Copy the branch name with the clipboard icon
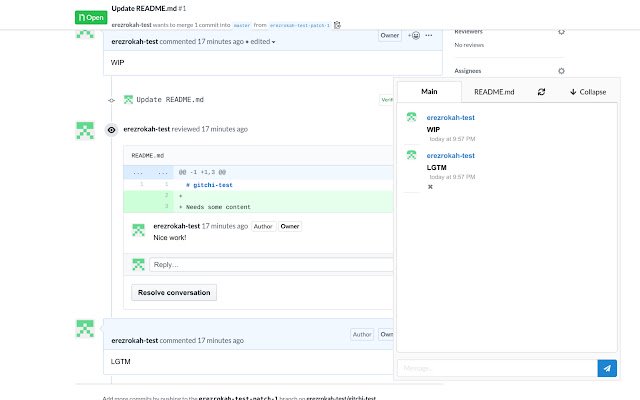Image resolution: width=640 pixels, height=400 pixels. coord(337,25)
